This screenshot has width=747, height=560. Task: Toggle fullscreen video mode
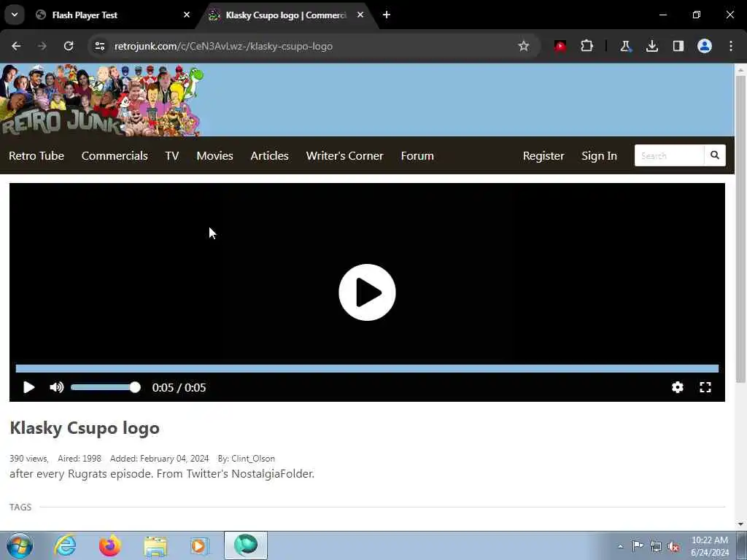coord(705,387)
